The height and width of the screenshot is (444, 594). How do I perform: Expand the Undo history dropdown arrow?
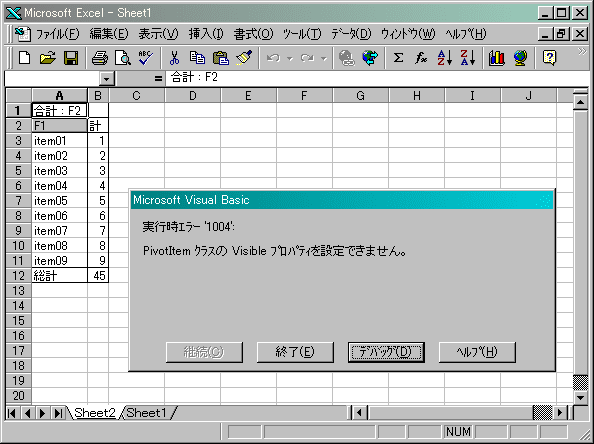click(290, 58)
